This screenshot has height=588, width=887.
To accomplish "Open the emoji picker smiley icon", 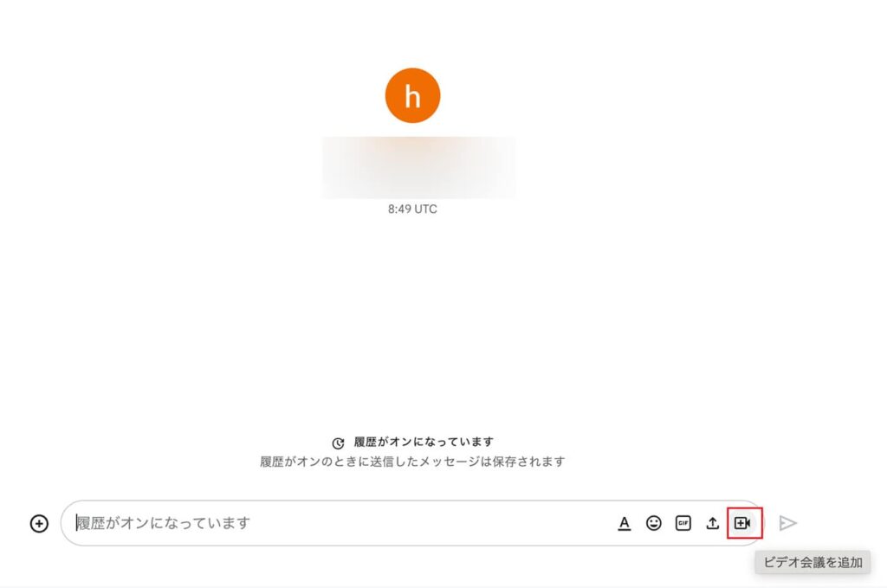I will pos(653,524).
